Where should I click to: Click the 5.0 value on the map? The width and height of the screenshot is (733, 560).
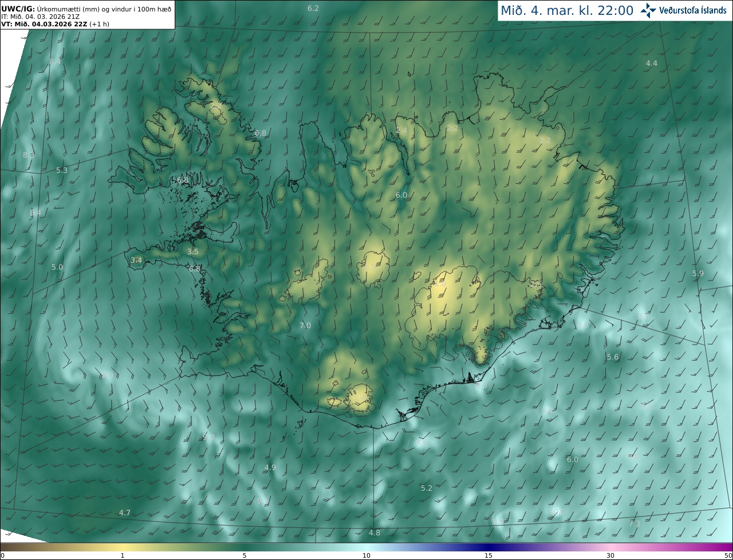pos(57,267)
